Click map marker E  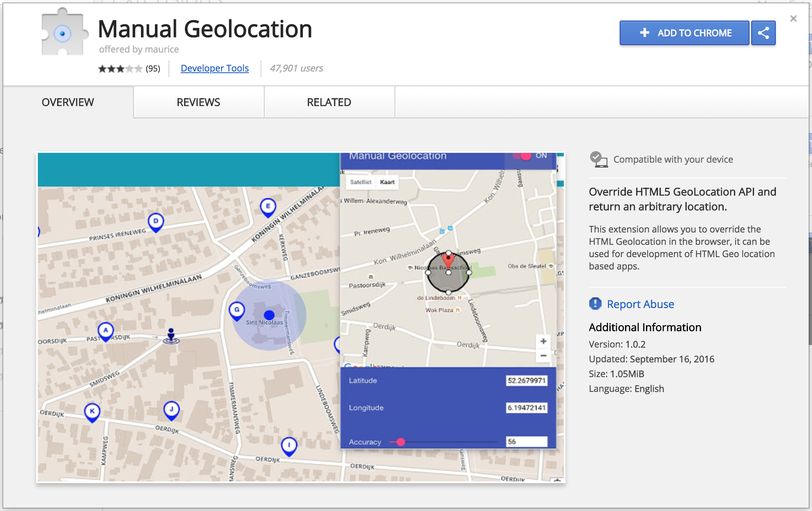(268, 207)
